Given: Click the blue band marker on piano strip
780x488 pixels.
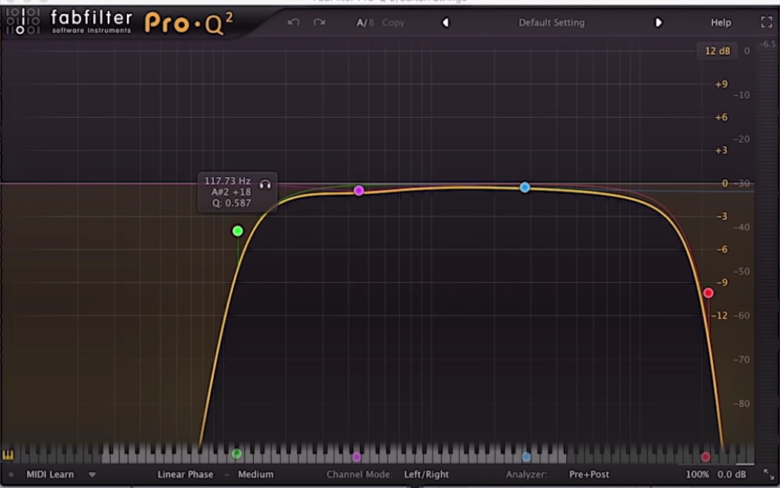Looking at the screenshot, I should tap(526, 457).
